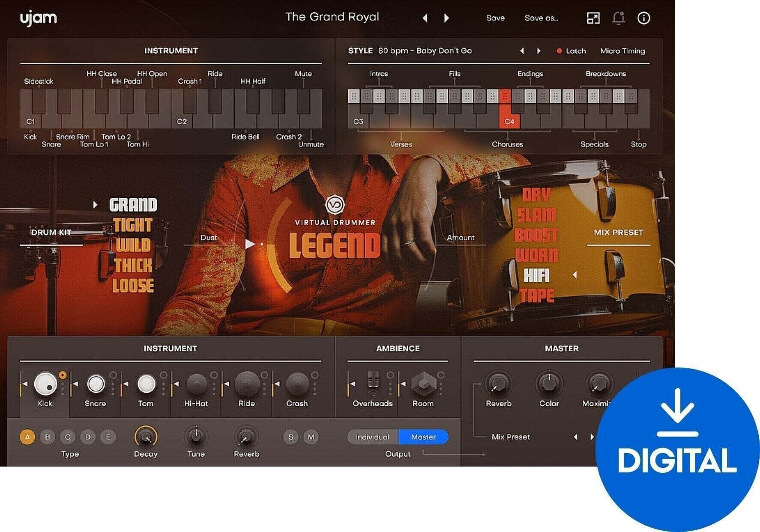The image size is (760, 532).
Task: Click the ujam logo
Action: coord(39,18)
